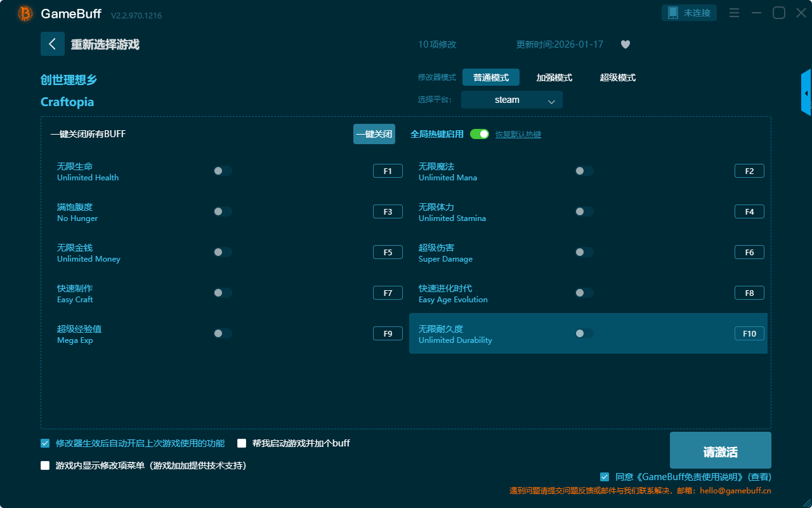The height and width of the screenshot is (508, 812).
Task: Click the GameBuff flame logo icon
Action: (x=25, y=13)
